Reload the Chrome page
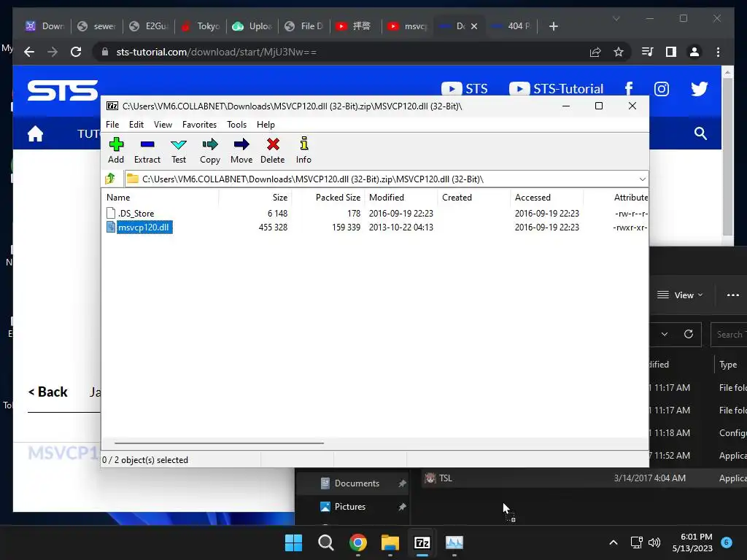The height and width of the screenshot is (560, 747). [x=76, y=52]
